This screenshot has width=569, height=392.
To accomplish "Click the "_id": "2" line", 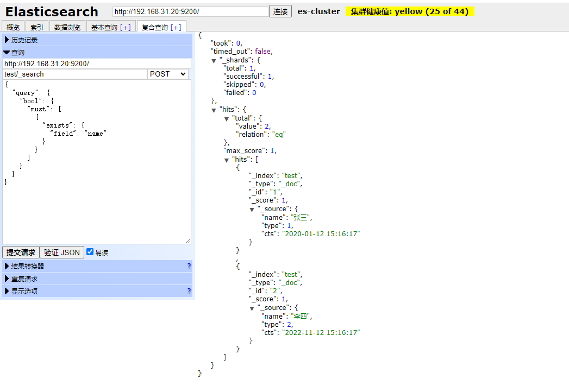I will pyautogui.click(x=265, y=291).
